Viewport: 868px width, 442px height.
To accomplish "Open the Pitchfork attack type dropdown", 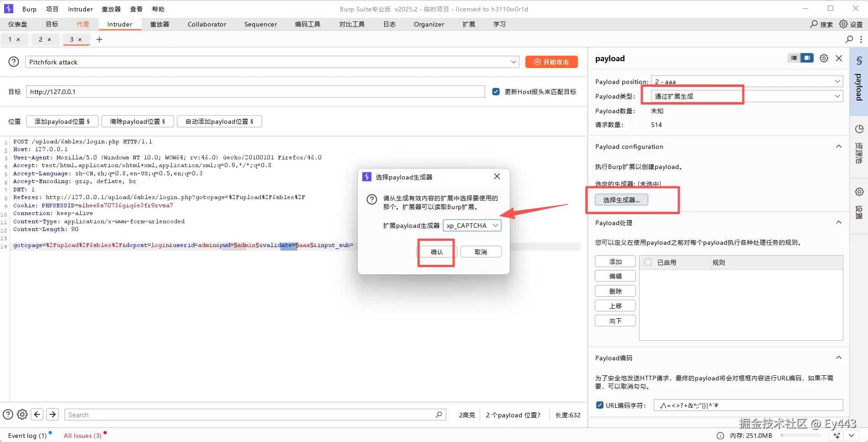I will click(272, 62).
